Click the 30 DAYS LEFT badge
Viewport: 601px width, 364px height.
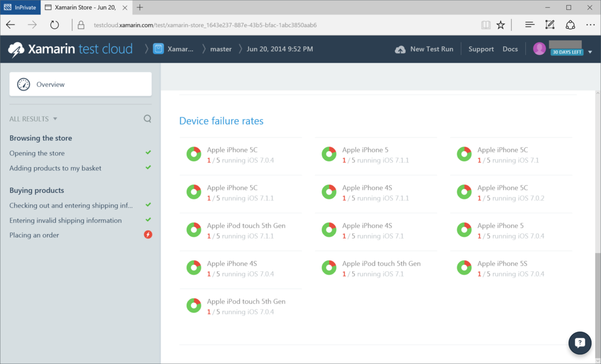coord(567,52)
